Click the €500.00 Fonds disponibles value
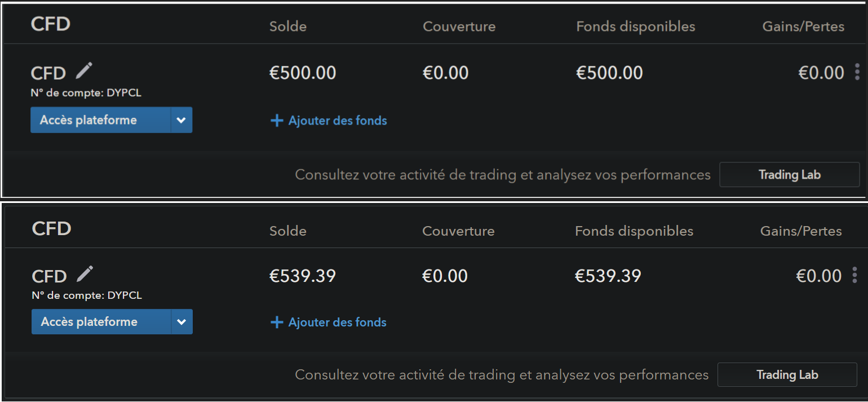 point(609,73)
